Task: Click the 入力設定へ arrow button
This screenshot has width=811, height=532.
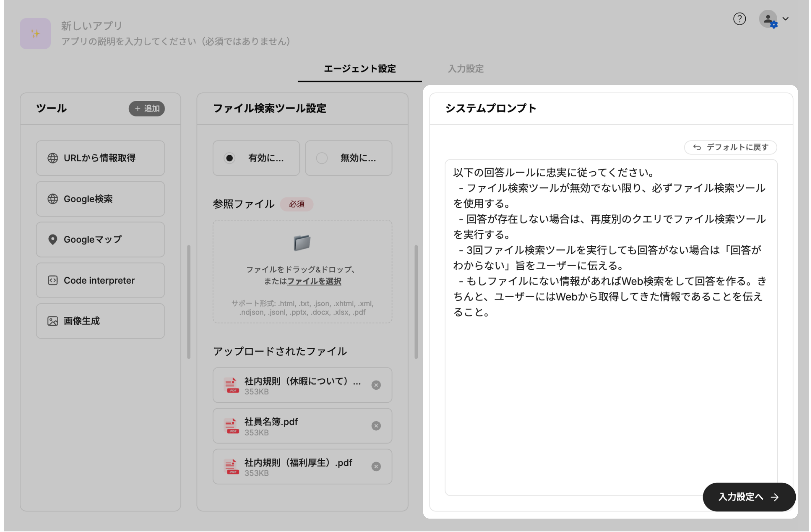Action: point(749,497)
